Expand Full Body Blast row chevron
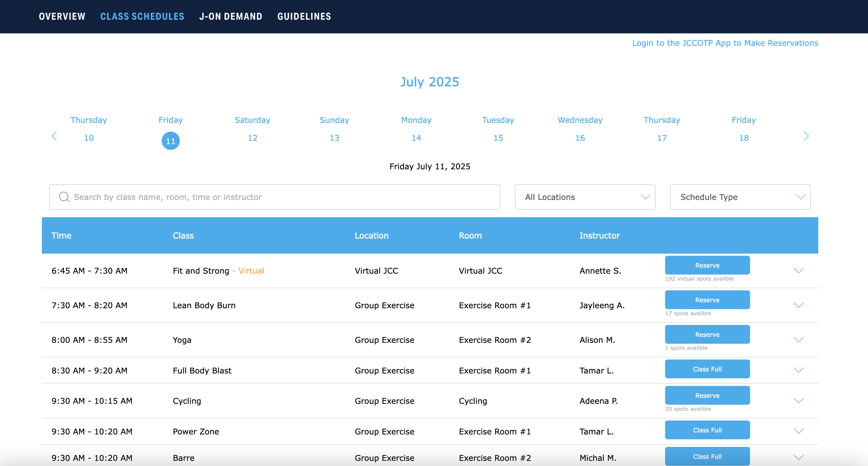Viewport: 868px width, 466px height. pos(798,370)
